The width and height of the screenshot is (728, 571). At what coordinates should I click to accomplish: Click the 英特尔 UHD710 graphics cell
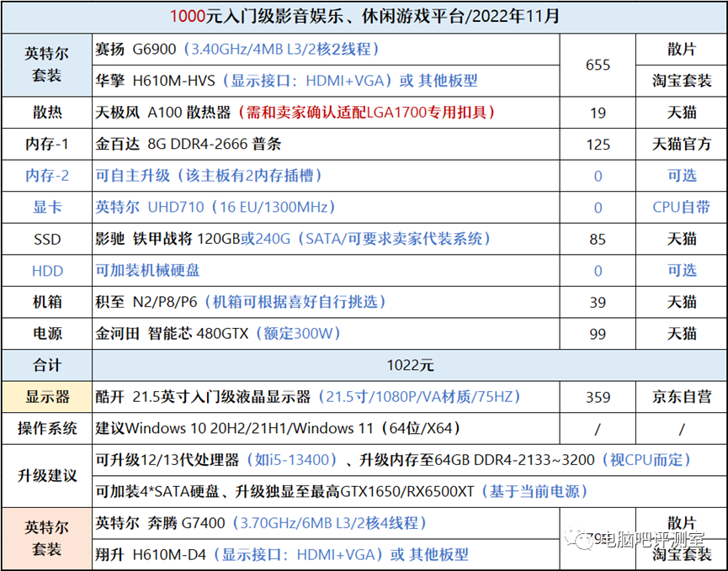(x=326, y=208)
